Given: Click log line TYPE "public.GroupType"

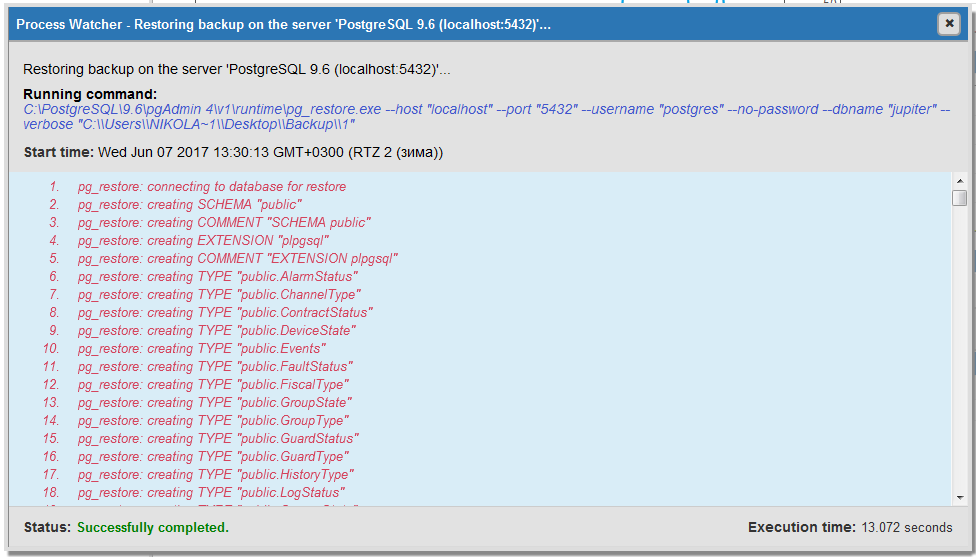Looking at the screenshot, I should 214,421.
